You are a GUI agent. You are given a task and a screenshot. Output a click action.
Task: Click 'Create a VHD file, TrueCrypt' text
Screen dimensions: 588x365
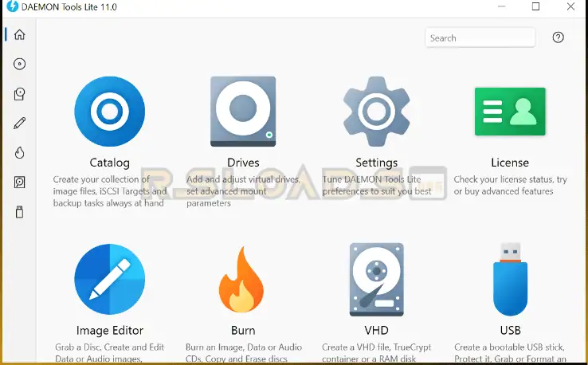click(377, 347)
